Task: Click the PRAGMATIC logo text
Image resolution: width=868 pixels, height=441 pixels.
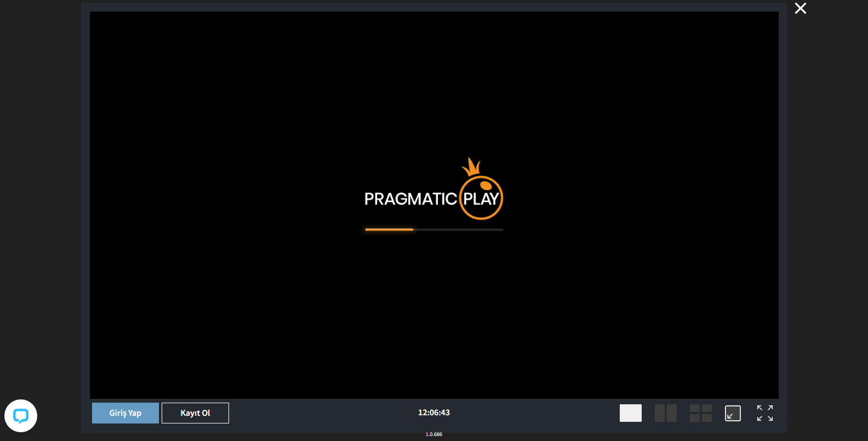Action: click(x=410, y=199)
